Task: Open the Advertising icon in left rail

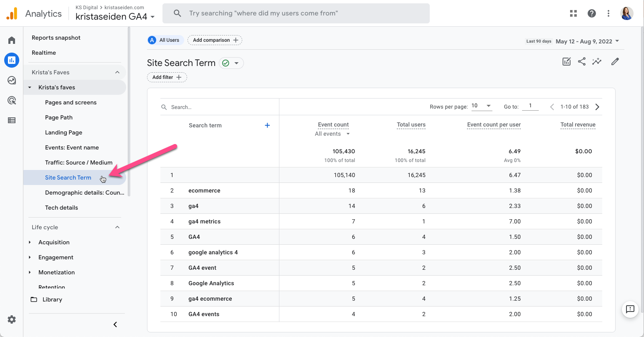Action: [x=12, y=100]
